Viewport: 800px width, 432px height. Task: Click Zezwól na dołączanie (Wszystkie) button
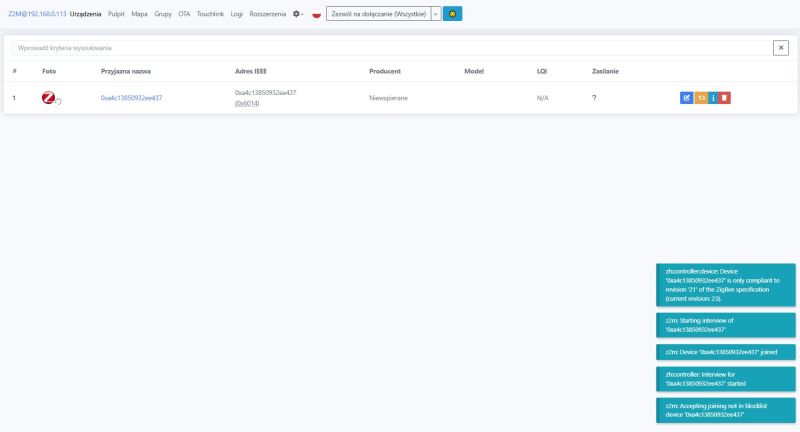point(379,14)
